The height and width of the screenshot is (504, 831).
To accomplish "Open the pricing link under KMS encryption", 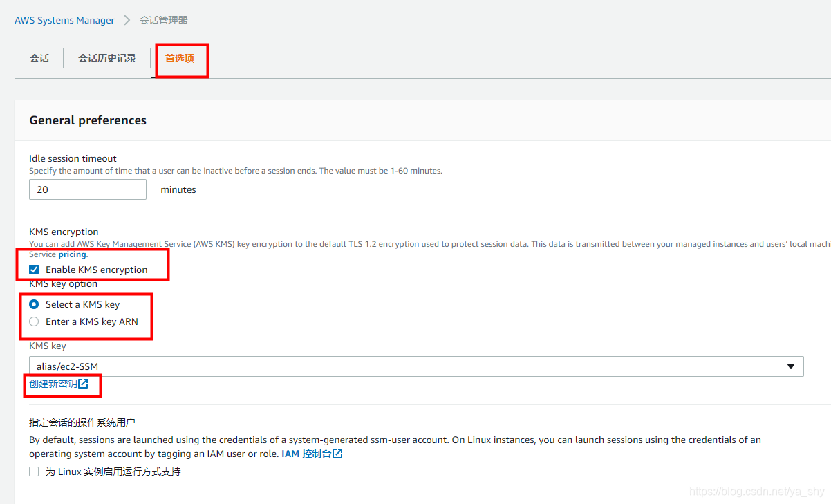I will (72, 254).
